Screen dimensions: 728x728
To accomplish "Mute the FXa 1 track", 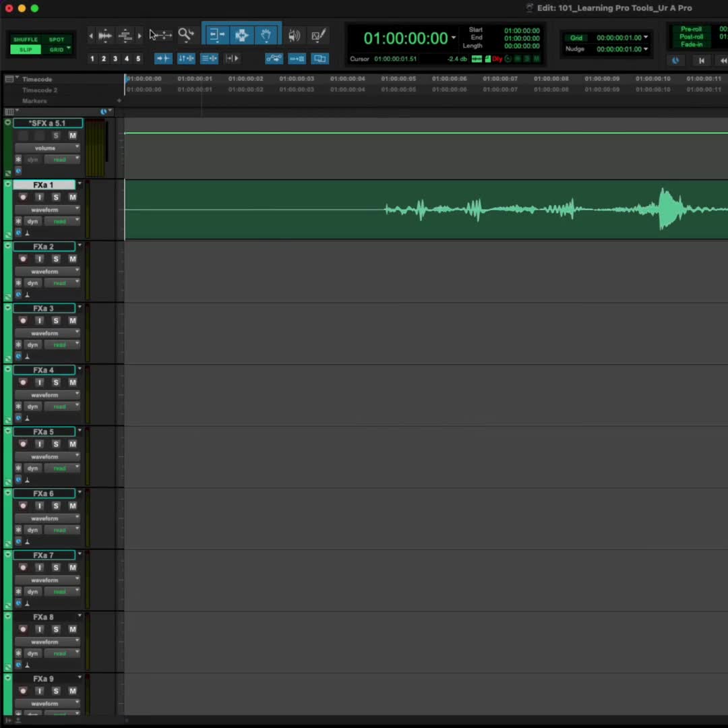I will tap(72, 198).
